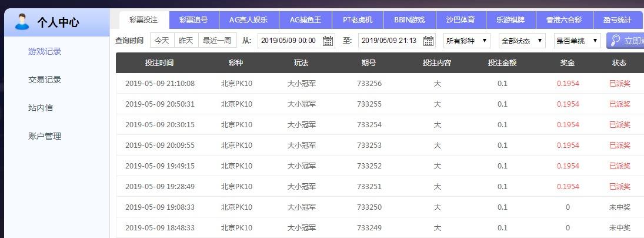
Task: Go to 账户管理 in the sidebar
Action: click(x=45, y=136)
